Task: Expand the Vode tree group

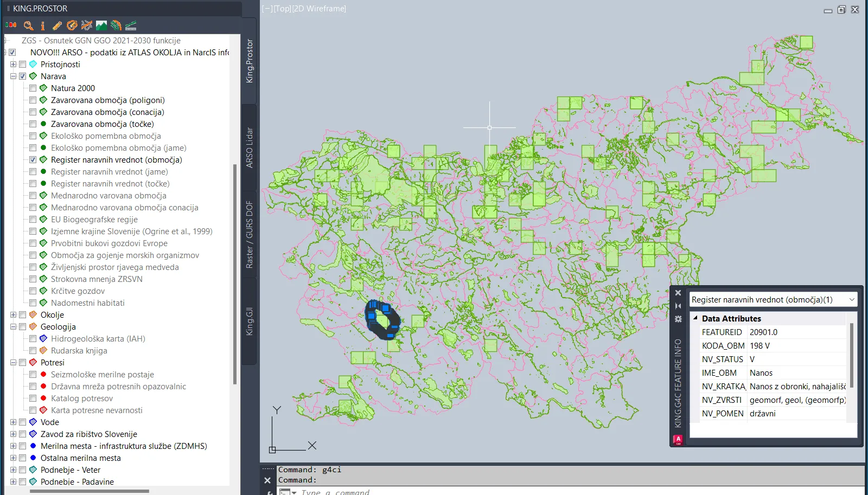Action: pos(13,422)
